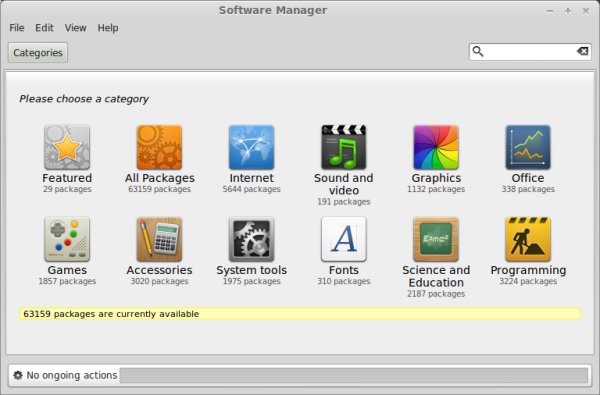
Task: Click the 1132 packages count
Action: pyautogui.click(x=436, y=189)
